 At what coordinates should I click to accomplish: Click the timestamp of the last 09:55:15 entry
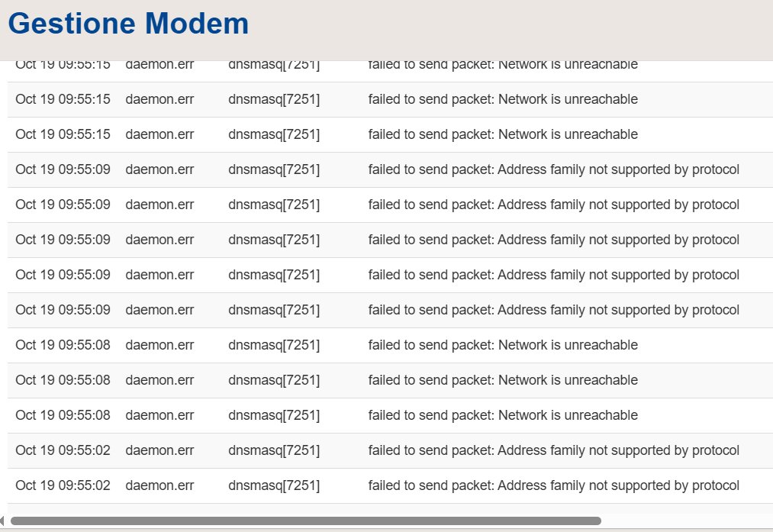[63, 134]
